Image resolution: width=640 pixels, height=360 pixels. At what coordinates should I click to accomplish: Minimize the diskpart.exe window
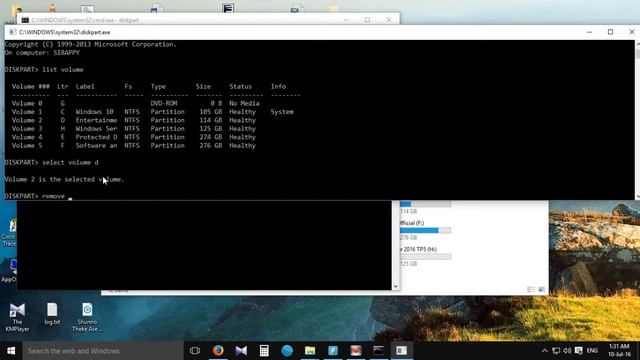pos(589,32)
